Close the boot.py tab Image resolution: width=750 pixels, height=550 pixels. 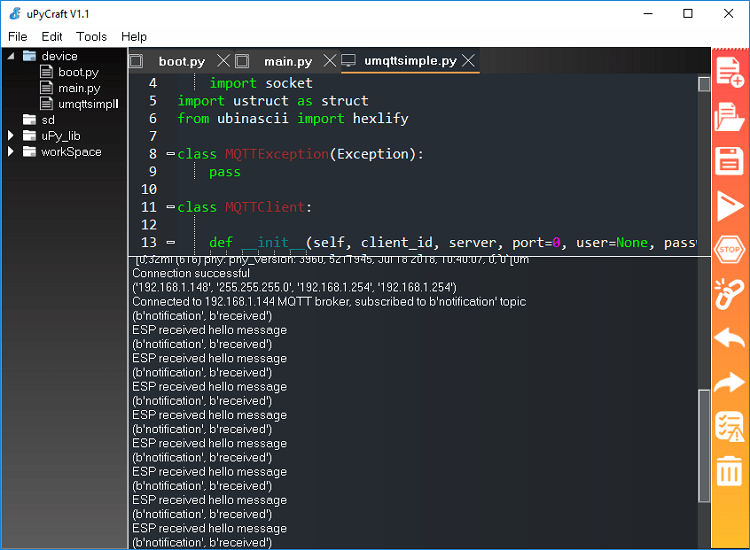coord(224,61)
